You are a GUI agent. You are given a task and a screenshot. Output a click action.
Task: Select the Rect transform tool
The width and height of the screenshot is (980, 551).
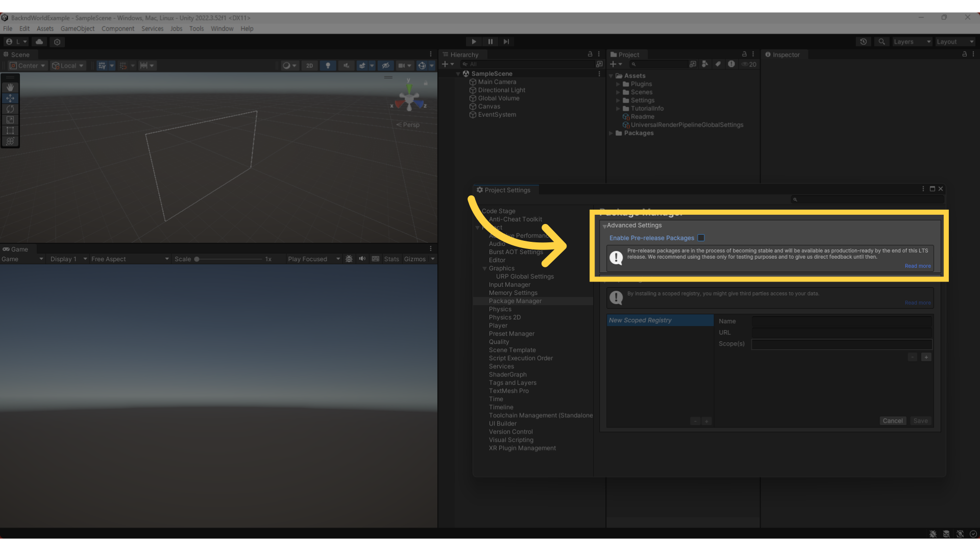point(10,130)
